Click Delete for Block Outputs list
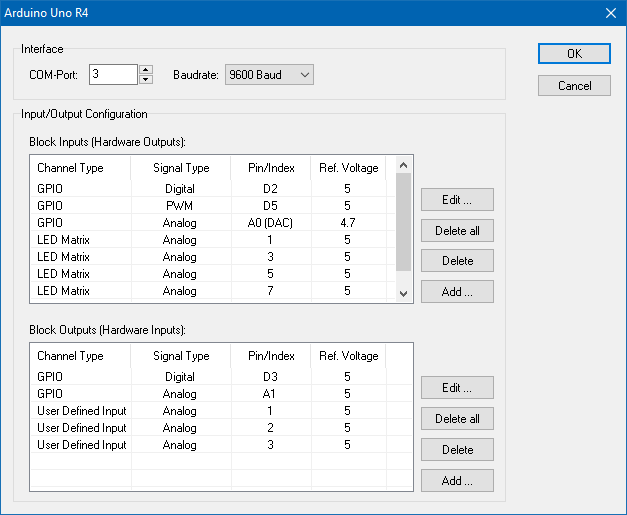 tap(457, 450)
